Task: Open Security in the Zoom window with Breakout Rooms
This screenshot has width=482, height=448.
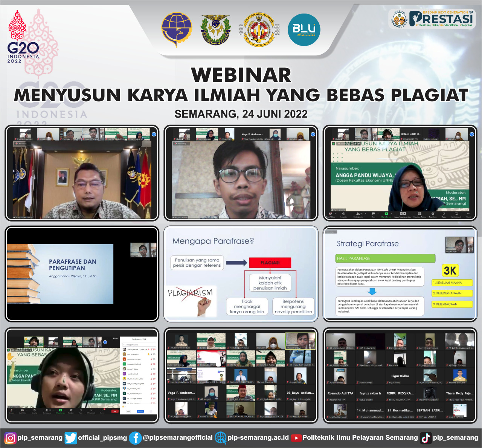Action: [x=343, y=215]
